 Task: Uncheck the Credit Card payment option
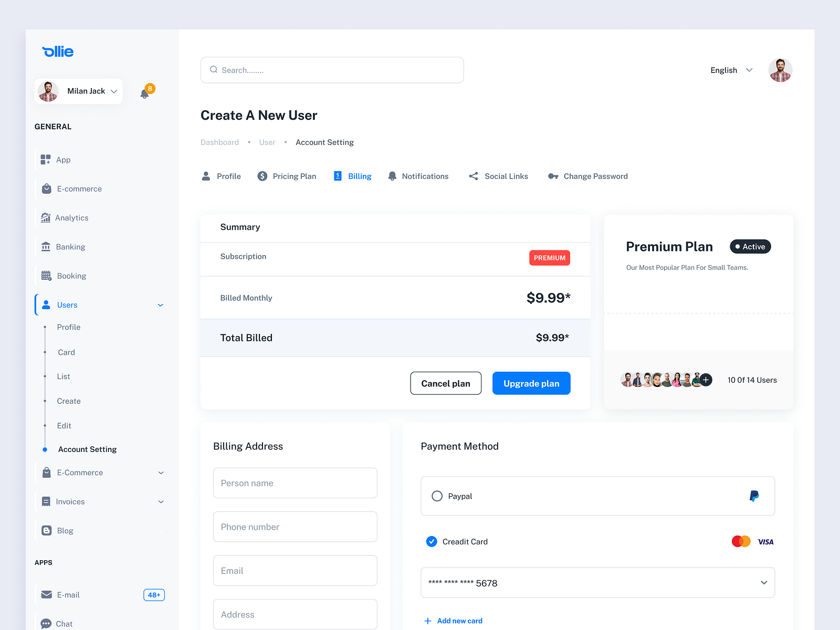pos(431,541)
